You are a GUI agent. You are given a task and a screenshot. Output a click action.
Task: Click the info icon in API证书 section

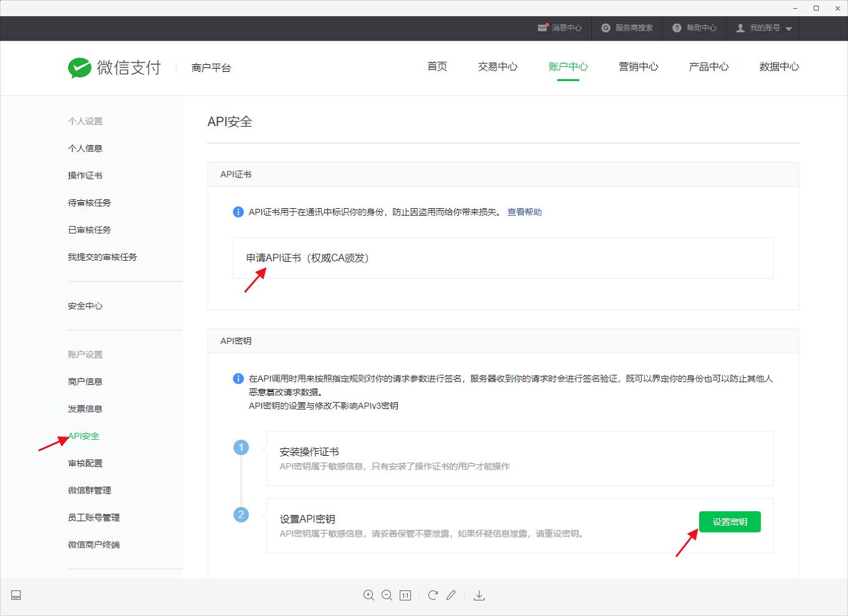(x=238, y=212)
